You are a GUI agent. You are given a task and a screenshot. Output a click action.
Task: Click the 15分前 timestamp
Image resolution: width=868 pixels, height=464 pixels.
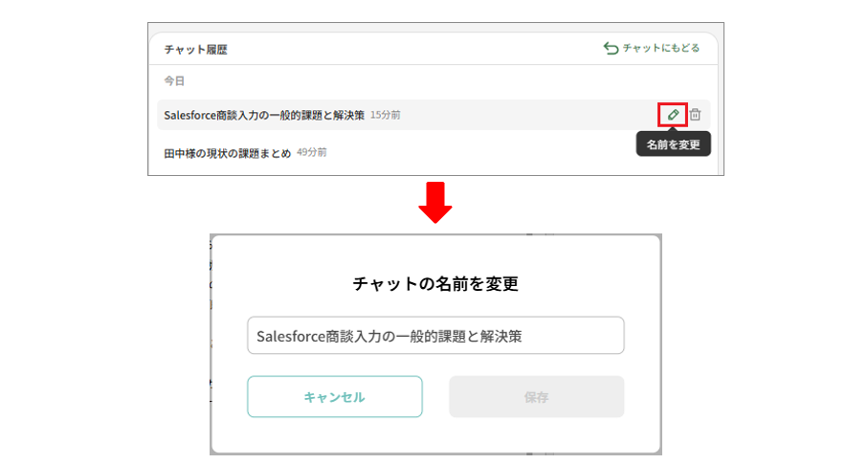[386, 115]
